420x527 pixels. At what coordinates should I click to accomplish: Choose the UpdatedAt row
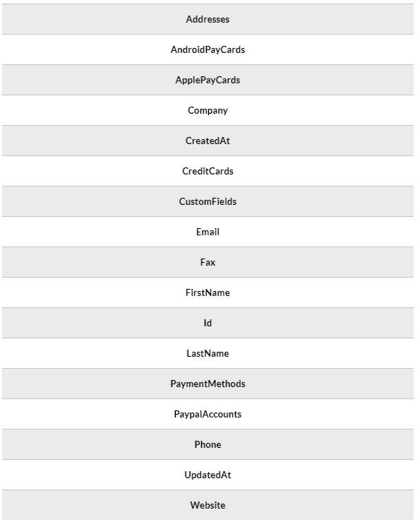tap(208, 475)
